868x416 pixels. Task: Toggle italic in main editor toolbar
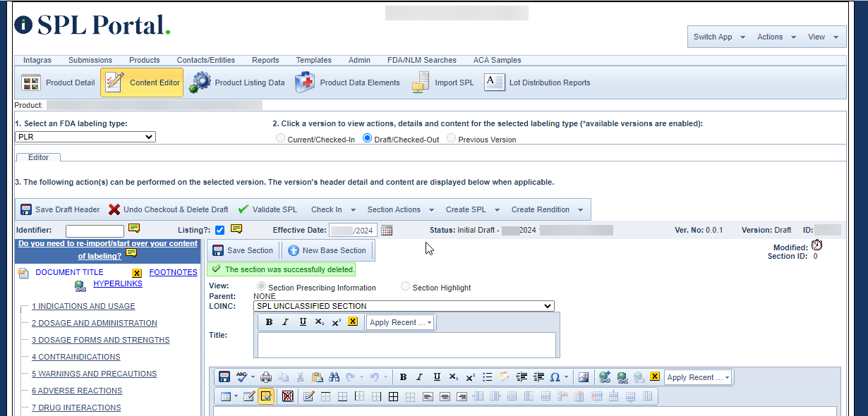(x=420, y=377)
